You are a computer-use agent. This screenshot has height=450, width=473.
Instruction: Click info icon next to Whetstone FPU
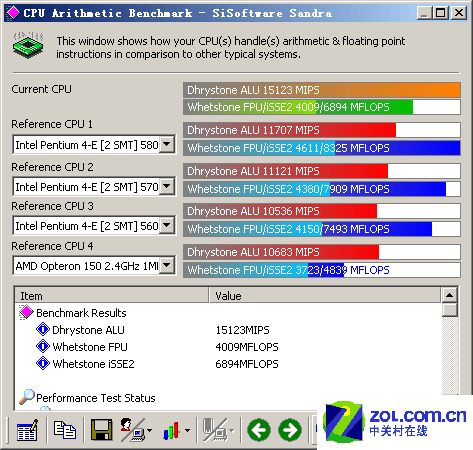pyautogui.click(x=43, y=346)
